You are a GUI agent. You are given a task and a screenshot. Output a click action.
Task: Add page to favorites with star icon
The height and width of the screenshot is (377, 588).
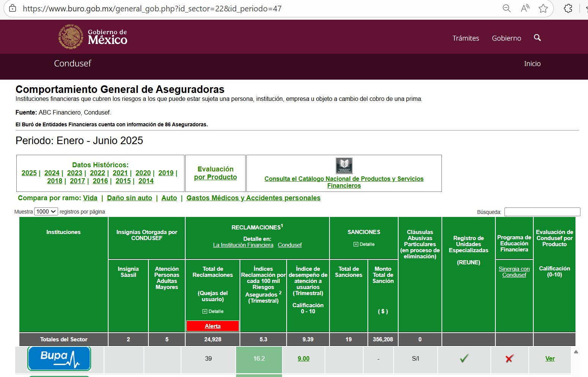click(543, 8)
